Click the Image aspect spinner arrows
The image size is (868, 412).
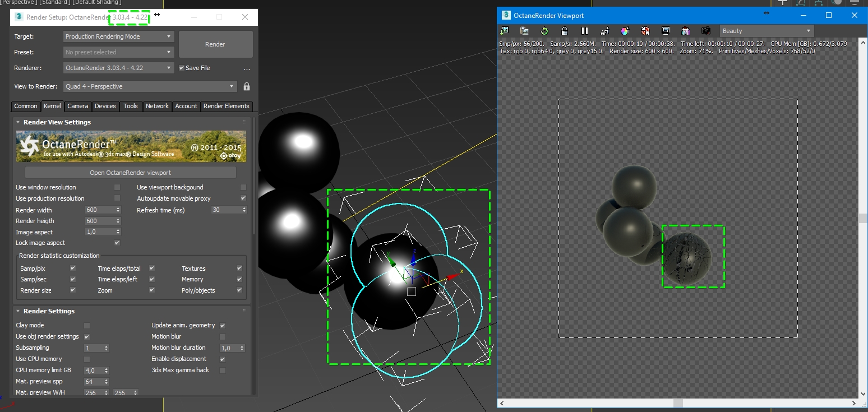[x=118, y=232]
